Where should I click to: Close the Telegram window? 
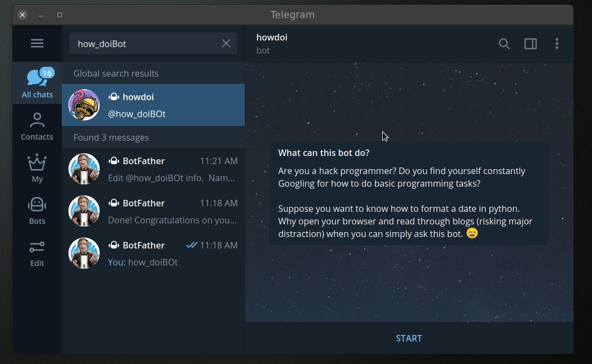(x=22, y=15)
